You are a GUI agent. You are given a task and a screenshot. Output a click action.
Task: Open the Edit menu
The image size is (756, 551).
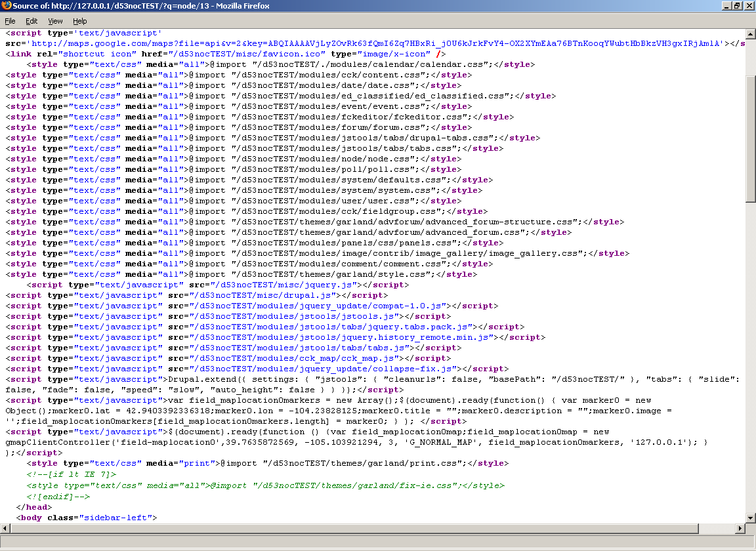click(x=31, y=21)
